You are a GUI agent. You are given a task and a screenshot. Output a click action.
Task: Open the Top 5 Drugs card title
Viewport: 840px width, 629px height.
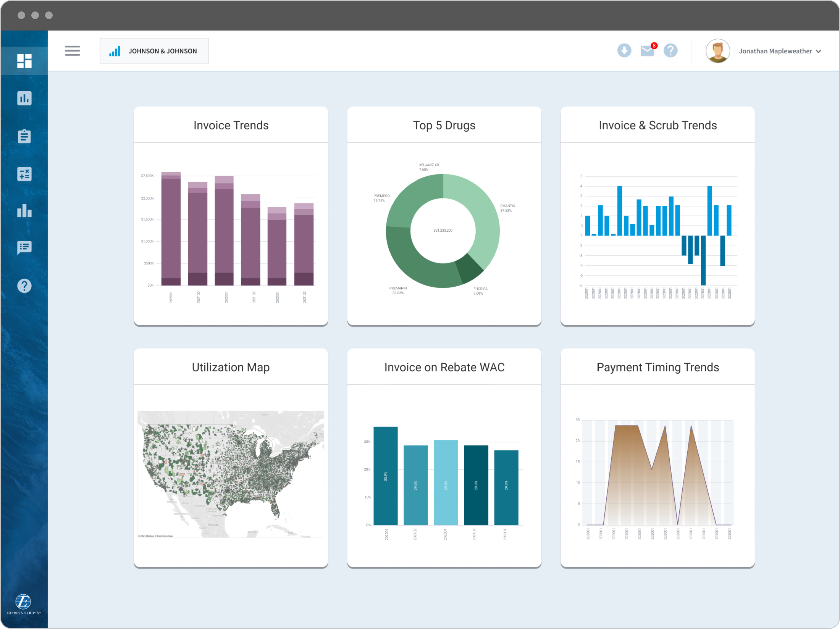tap(444, 125)
